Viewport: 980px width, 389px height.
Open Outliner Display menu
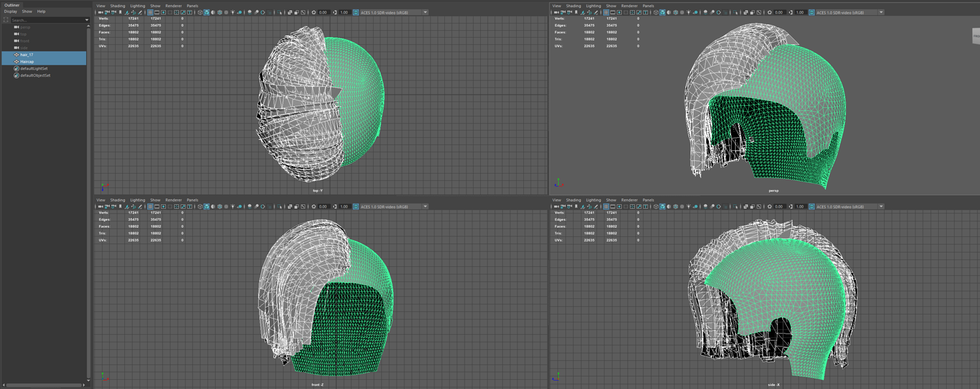10,12
